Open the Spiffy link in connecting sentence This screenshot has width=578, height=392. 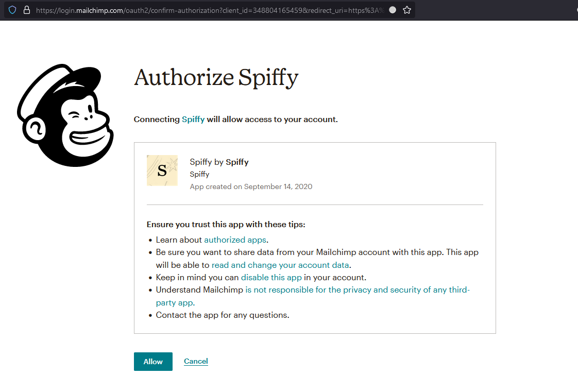193,120
